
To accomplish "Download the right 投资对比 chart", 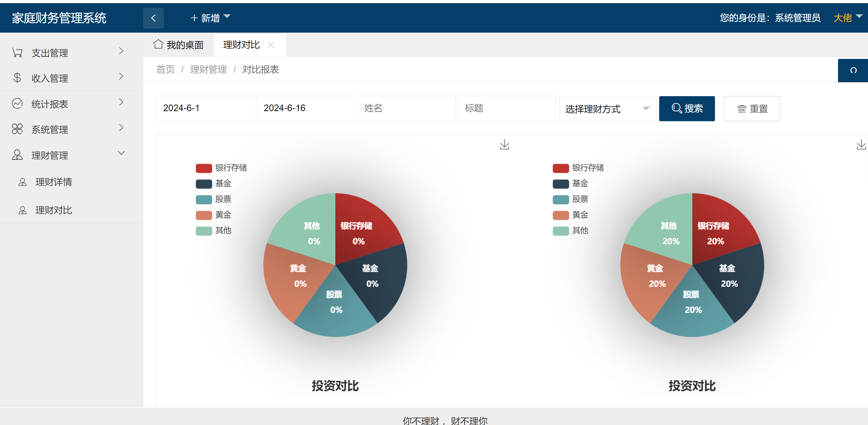I will pyautogui.click(x=861, y=145).
